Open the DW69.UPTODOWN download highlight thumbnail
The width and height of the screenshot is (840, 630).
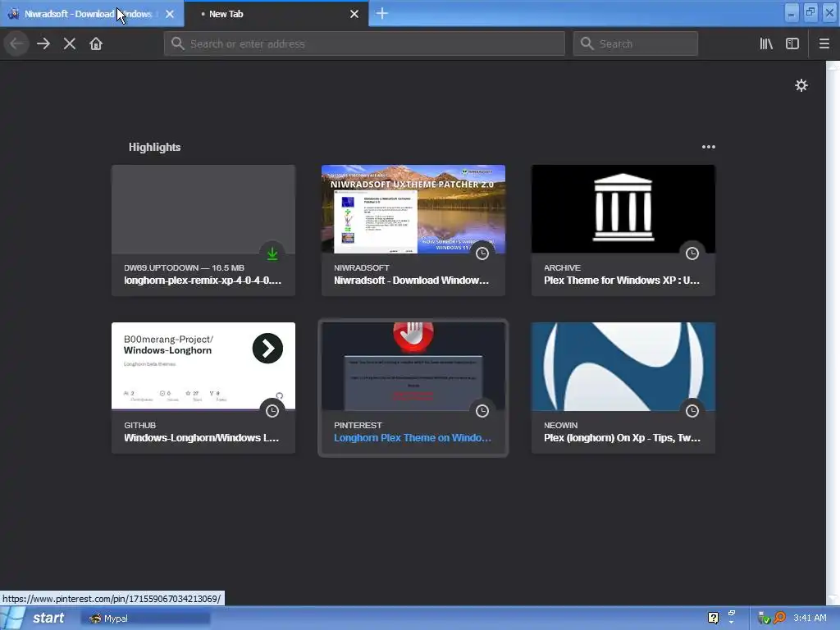coord(203,209)
